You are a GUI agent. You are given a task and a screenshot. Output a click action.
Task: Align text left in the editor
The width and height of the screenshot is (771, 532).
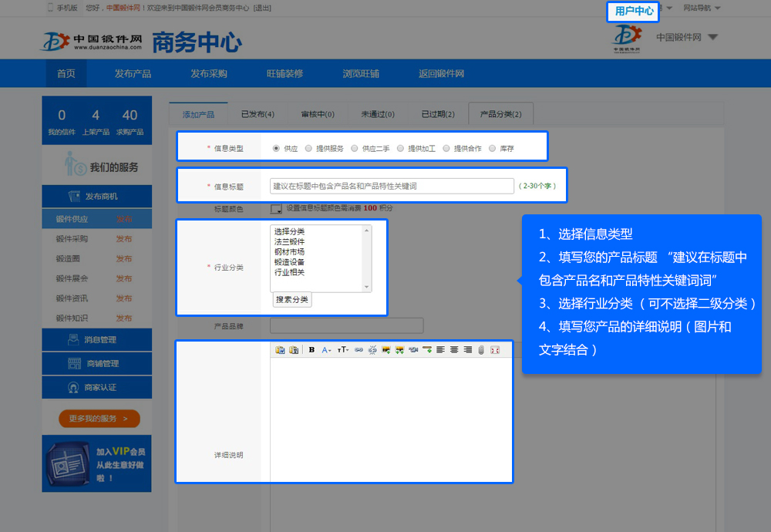(440, 350)
